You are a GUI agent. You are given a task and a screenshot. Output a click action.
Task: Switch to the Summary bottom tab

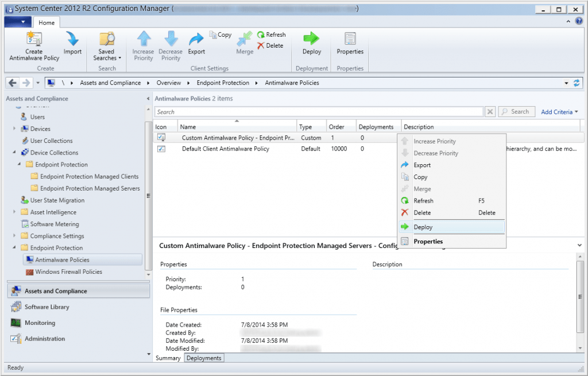[x=168, y=358]
